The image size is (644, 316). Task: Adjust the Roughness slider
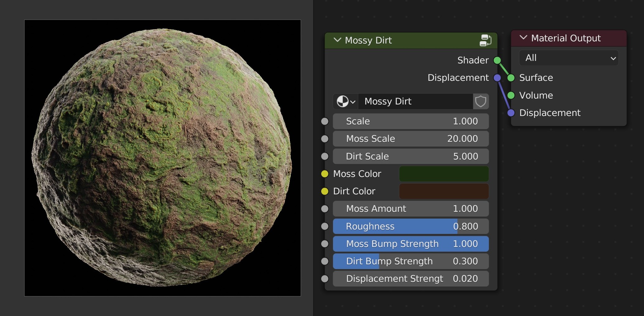click(410, 226)
